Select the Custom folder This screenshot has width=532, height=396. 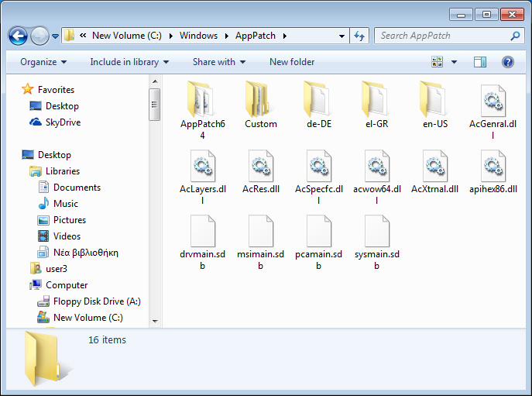tap(260, 105)
